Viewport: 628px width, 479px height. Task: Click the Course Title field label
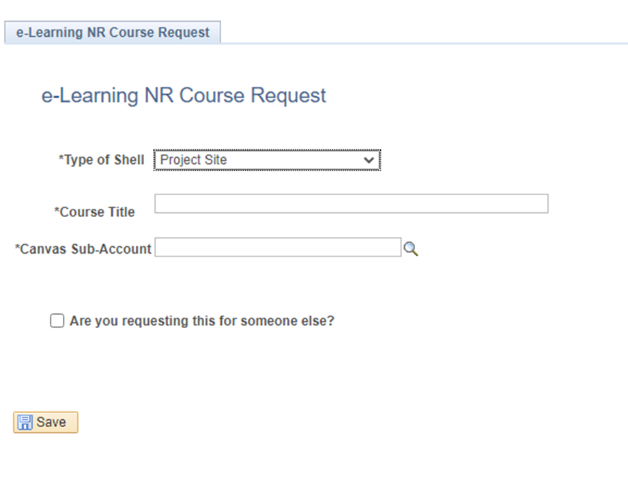click(97, 212)
